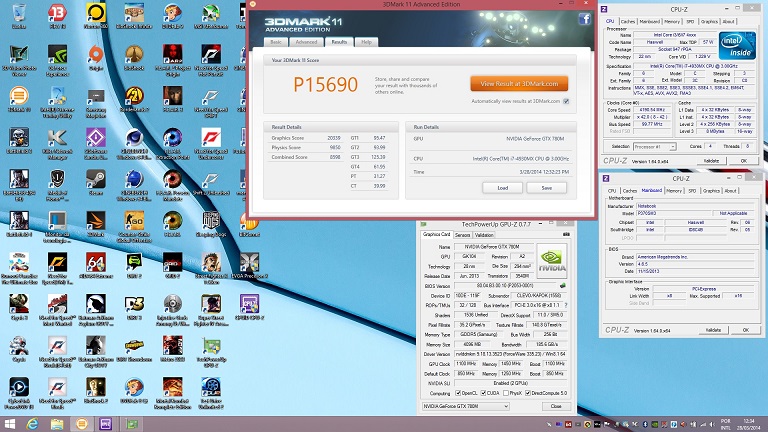Click Validate in lower CPU-Z mainboard window
This screenshot has height=432, width=768.
pyautogui.click(x=713, y=330)
